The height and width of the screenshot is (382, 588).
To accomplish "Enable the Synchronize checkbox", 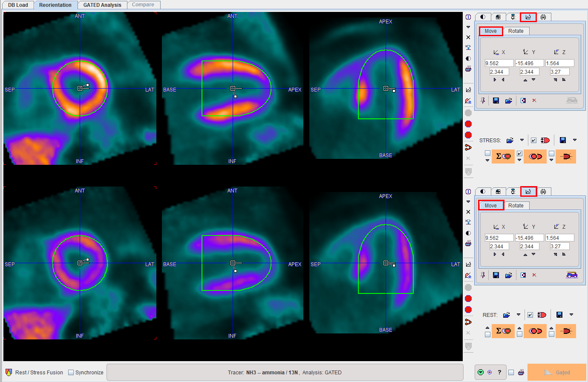I will click(x=71, y=372).
